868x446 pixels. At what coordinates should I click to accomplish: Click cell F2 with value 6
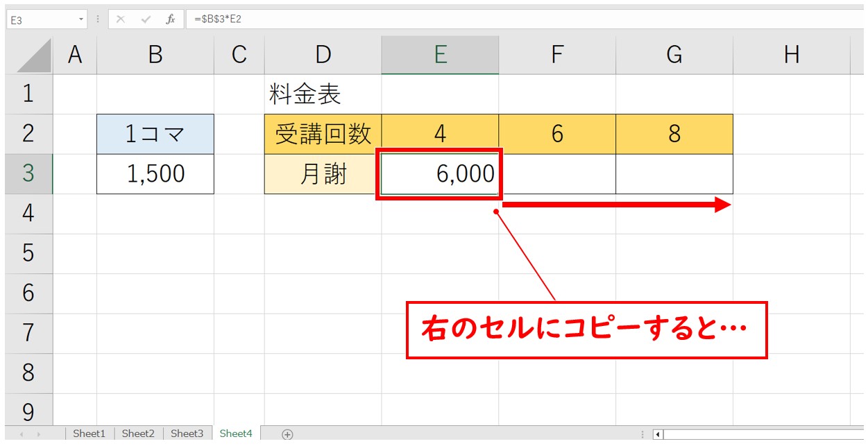[x=557, y=134]
